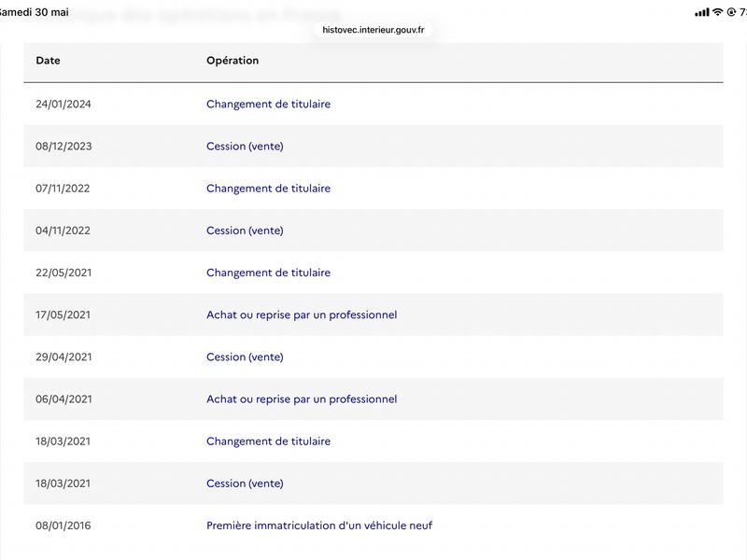This screenshot has width=747, height=560.
Task: Tap the cellular signal bars icon
Action: 702,12
